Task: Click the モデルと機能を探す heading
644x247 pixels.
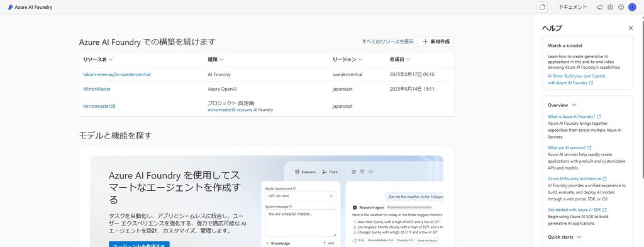Action: click(x=116, y=135)
